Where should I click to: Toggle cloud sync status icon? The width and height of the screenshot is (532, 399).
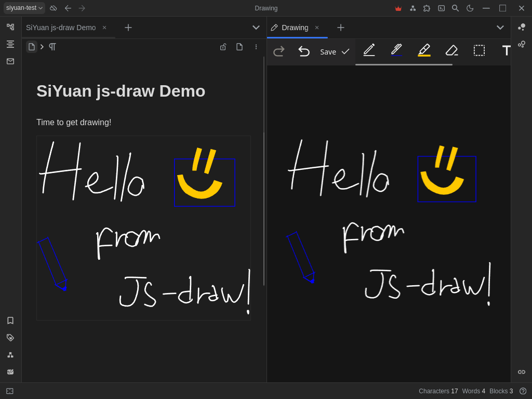pyautogui.click(x=54, y=8)
